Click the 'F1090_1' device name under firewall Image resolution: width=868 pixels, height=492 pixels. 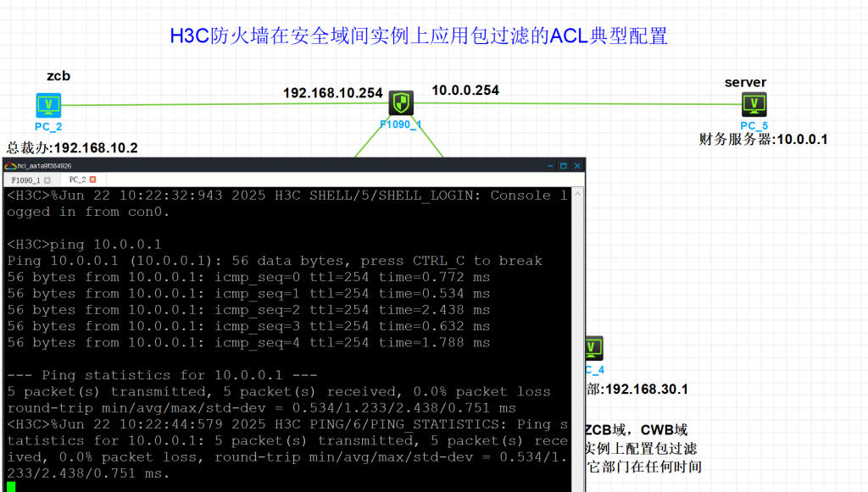point(401,124)
